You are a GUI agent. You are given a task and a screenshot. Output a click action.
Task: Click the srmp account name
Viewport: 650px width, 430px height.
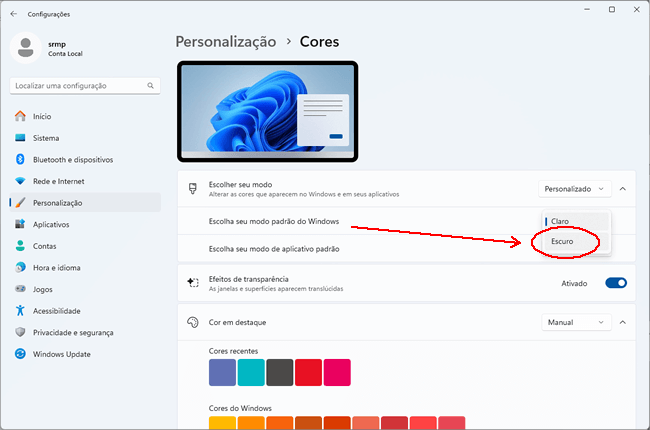tap(57, 44)
